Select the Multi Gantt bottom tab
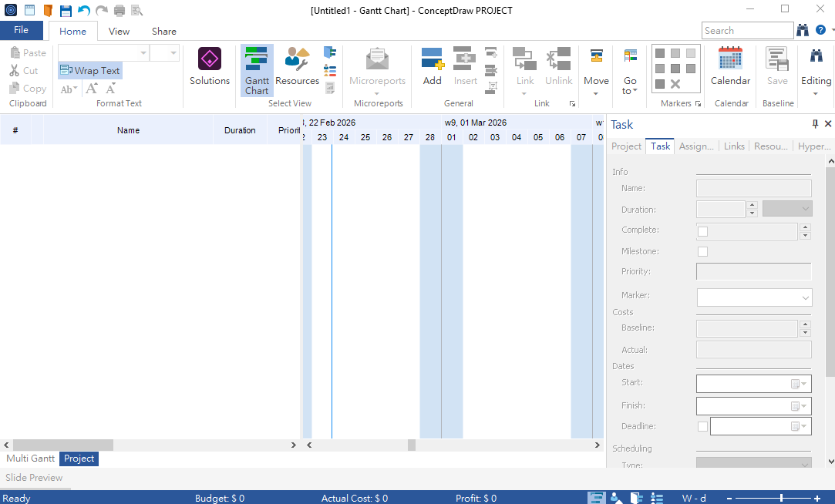 click(x=30, y=459)
